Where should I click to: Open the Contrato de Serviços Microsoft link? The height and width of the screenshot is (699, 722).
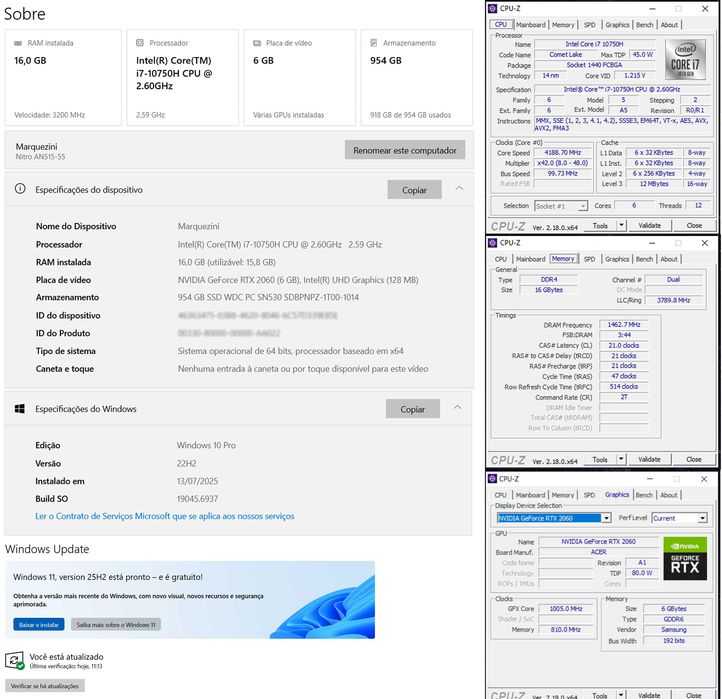point(165,516)
